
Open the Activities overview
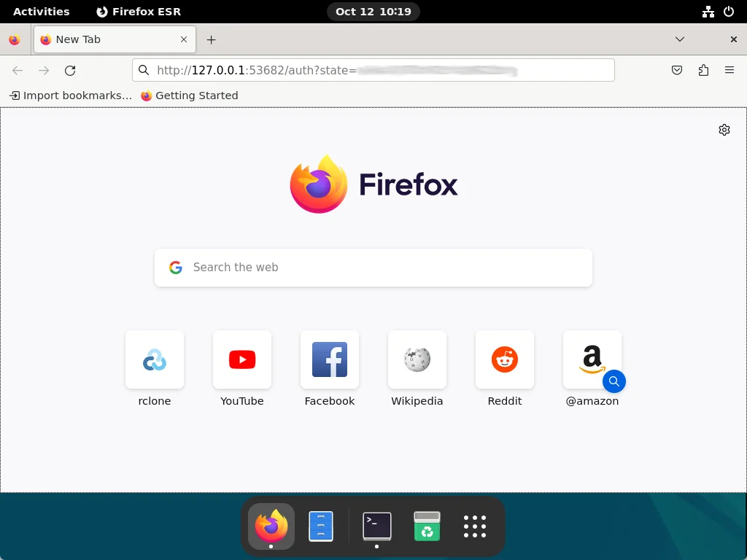[41, 11]
